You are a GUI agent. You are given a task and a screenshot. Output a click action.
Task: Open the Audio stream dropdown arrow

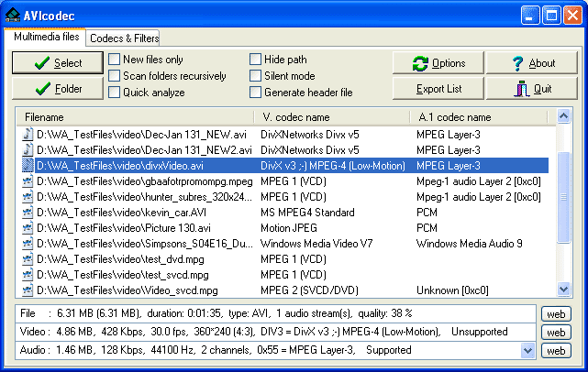point(527,350)
